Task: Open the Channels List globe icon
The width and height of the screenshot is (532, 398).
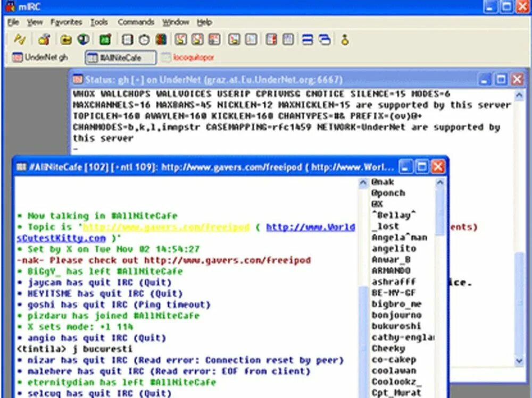Action: (x=83, y=40)
